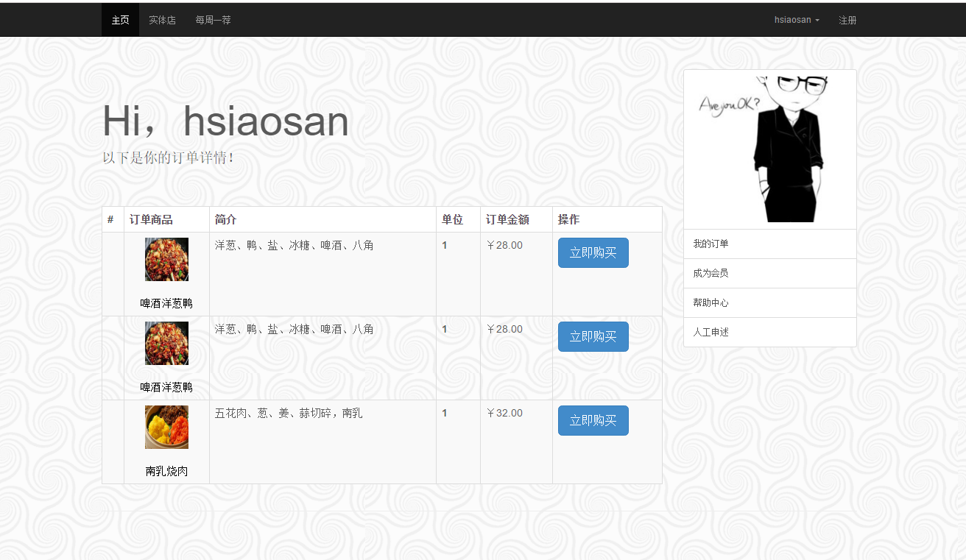Buy 南乳烧肉 with its 立即购买 button

[593, 420]
